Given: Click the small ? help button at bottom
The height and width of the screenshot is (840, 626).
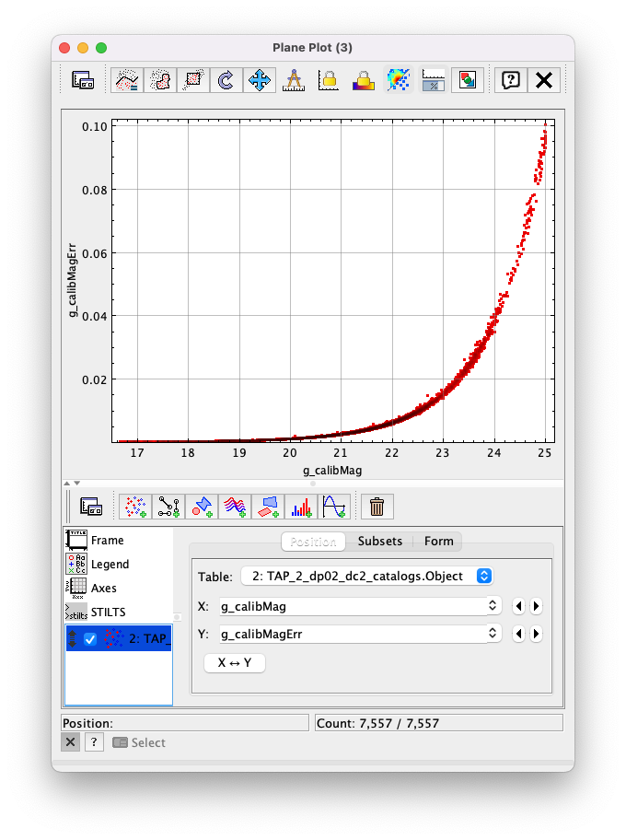Looking at the screenshot, I should [94, 742].
